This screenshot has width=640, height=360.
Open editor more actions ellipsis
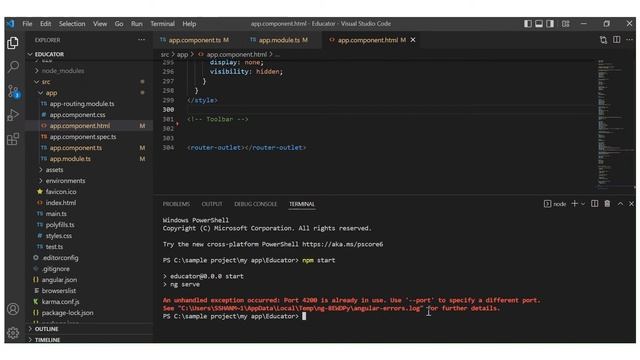629,40
